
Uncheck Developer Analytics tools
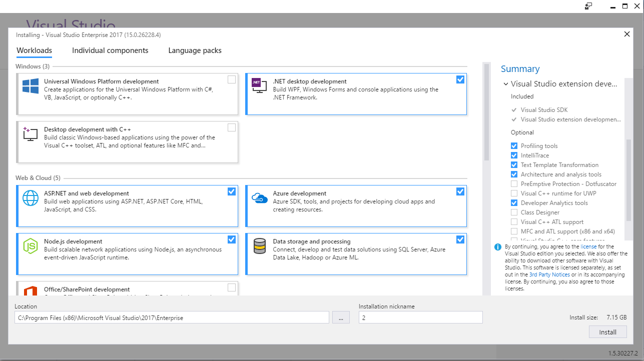click(x=514, y=203)
